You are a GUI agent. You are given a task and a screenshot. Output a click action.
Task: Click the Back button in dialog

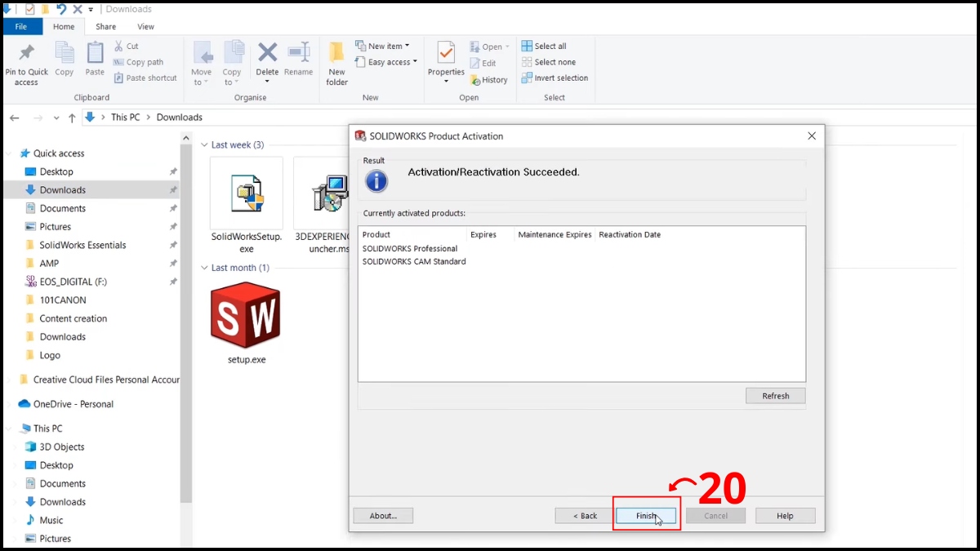(x=585, y=516)
